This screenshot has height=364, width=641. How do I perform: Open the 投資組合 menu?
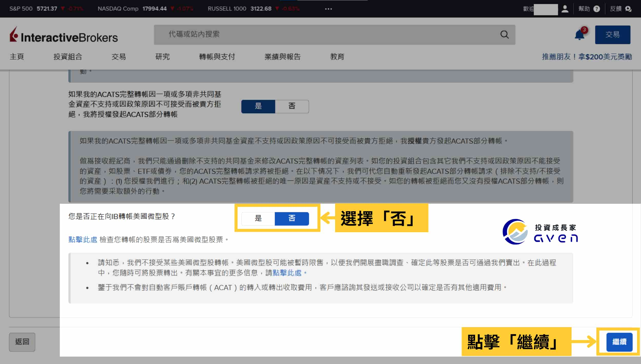[x=68, y=57]
